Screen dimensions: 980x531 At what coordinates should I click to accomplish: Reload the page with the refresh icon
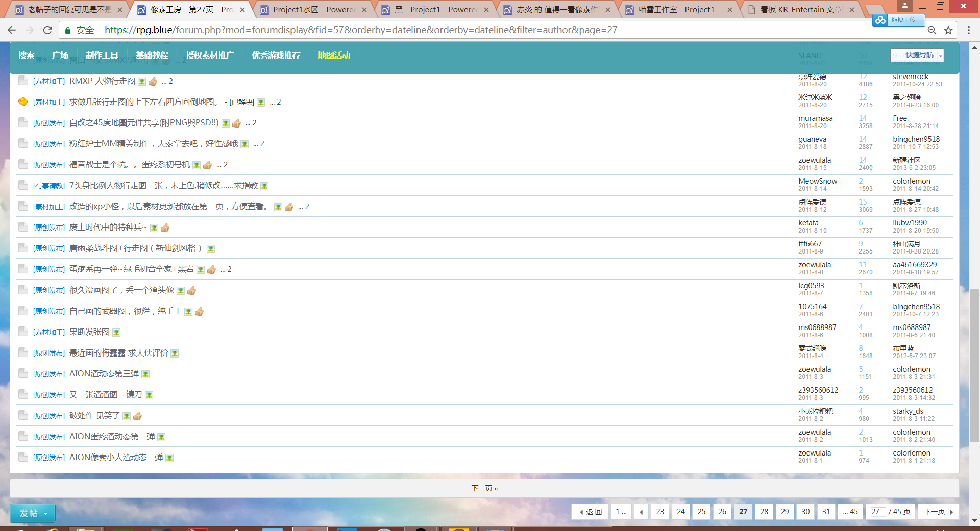point(47,30)
